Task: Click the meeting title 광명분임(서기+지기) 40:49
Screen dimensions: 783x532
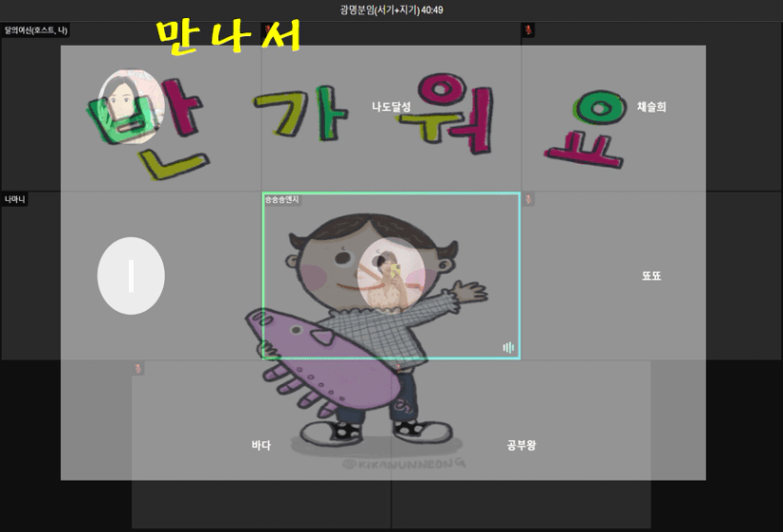Action: 391,10
